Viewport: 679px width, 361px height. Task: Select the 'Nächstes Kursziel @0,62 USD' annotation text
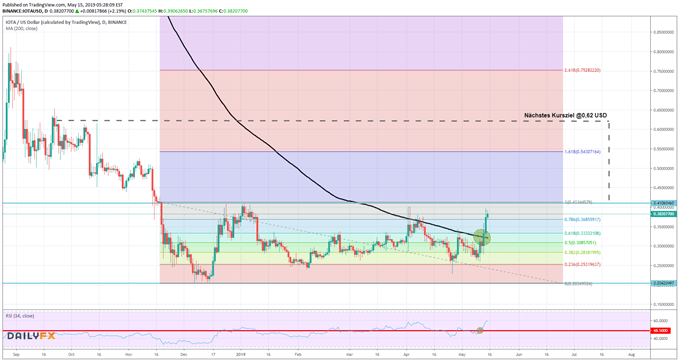click(x=566, y=116)
